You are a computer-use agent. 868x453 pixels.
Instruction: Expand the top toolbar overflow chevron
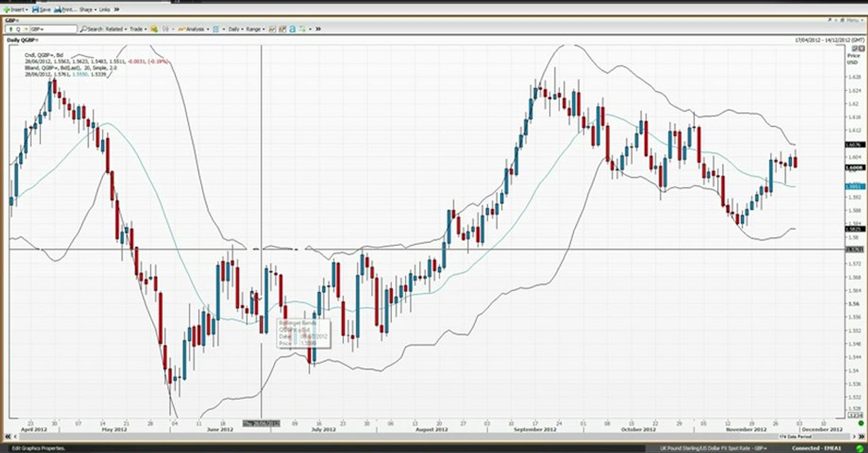tap(117, 10)
